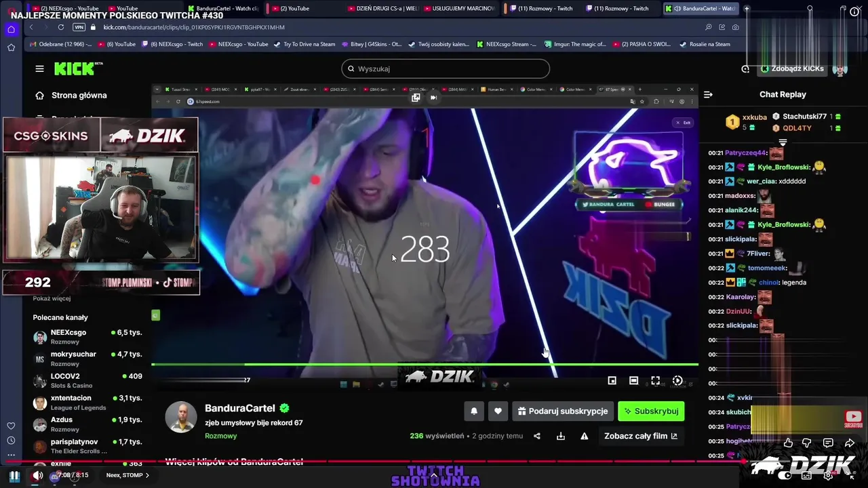Expand 'Pokaż więcej' in sidebar

click(x=52, y=298)
